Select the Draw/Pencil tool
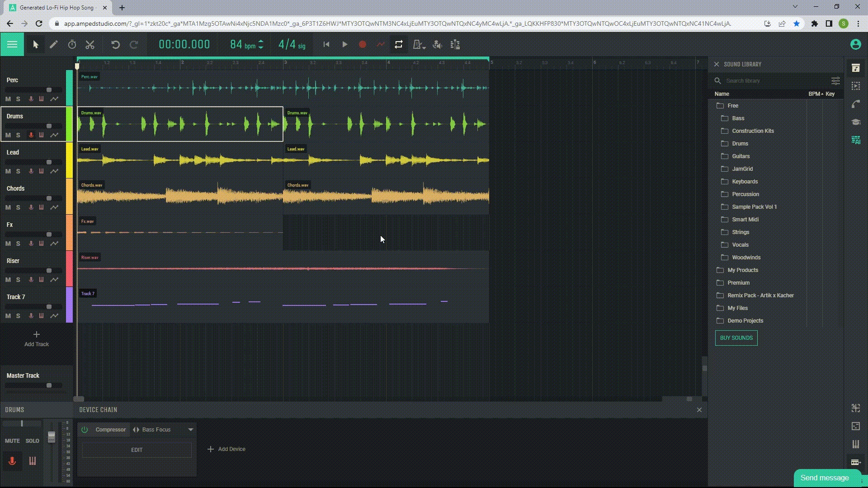This screenshot has height=488, width=868. [x=54, y=45]
